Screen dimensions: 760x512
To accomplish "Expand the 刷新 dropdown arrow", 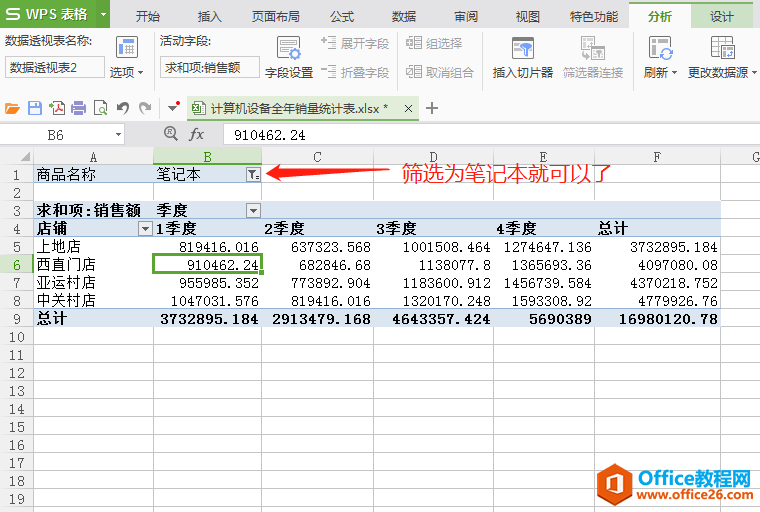I will (x=674, y=73).
